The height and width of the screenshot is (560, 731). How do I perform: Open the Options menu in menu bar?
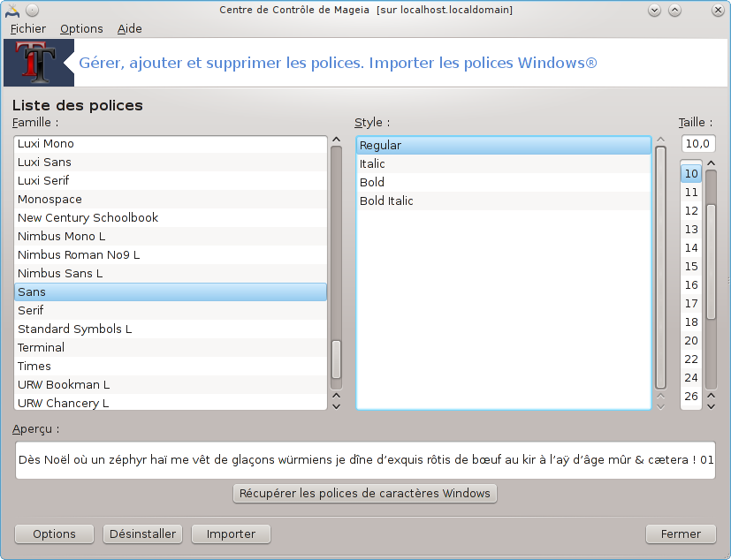(81, 29)
